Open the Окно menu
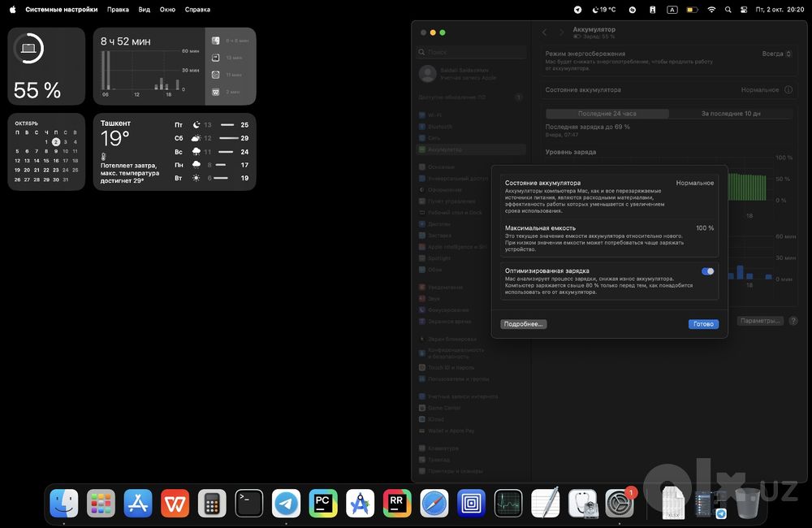Image resolution: width=812 pixels, height=528 pixels. tap(167, 9)
